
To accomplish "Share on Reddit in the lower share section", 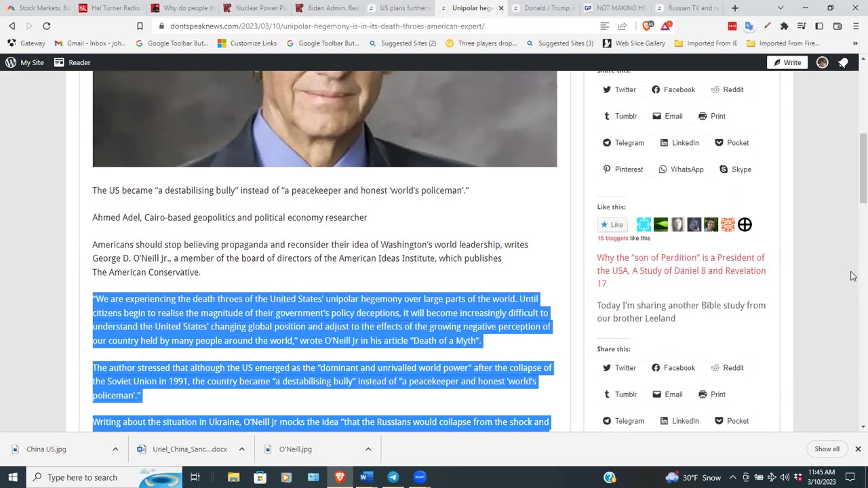I will 727,368.
